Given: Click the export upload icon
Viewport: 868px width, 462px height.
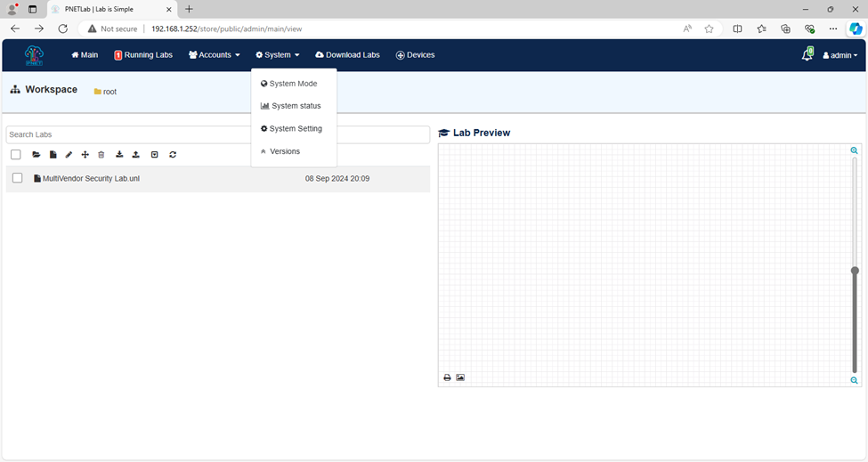Looking at the screenshot, I should [135, 154].
